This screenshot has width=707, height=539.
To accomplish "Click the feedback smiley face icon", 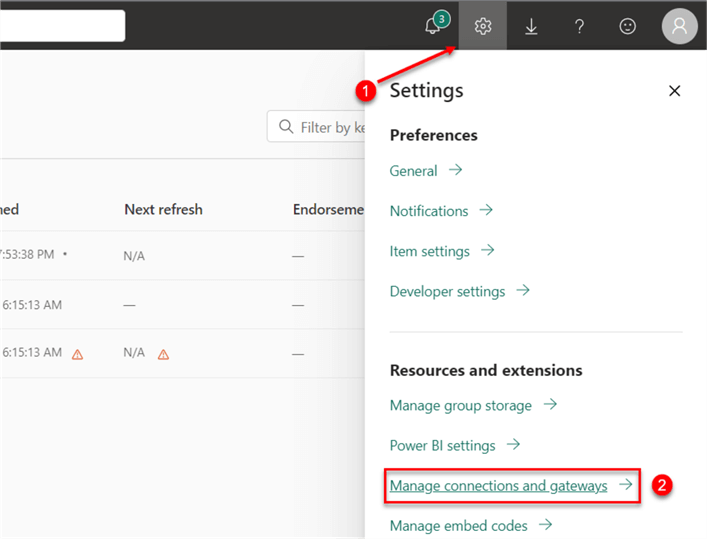I will [628, 27].
